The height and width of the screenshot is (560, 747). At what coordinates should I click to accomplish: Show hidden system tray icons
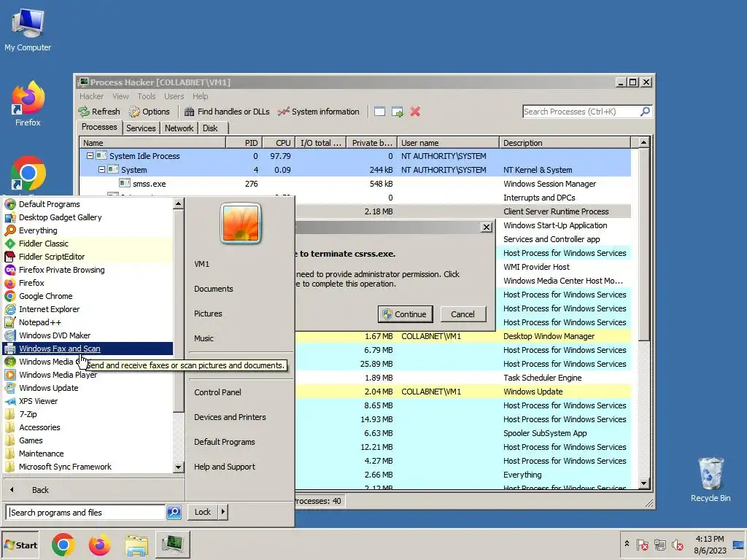click(627, 544)
